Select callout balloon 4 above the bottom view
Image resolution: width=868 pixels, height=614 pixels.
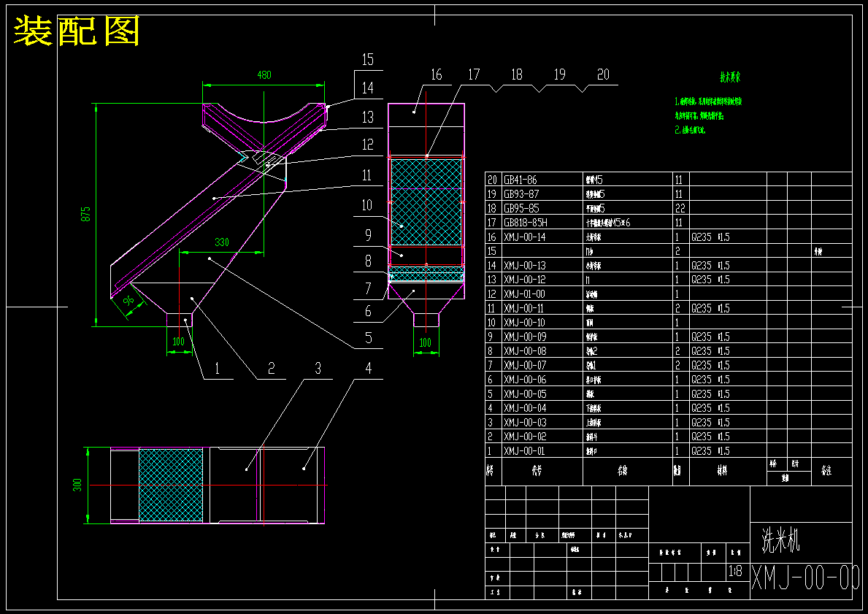368,369
